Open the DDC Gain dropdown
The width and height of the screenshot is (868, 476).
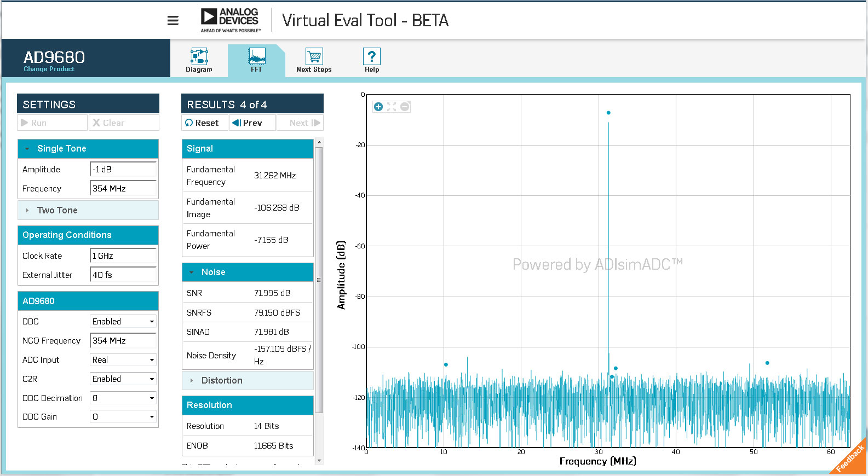[x=123, y=417]
